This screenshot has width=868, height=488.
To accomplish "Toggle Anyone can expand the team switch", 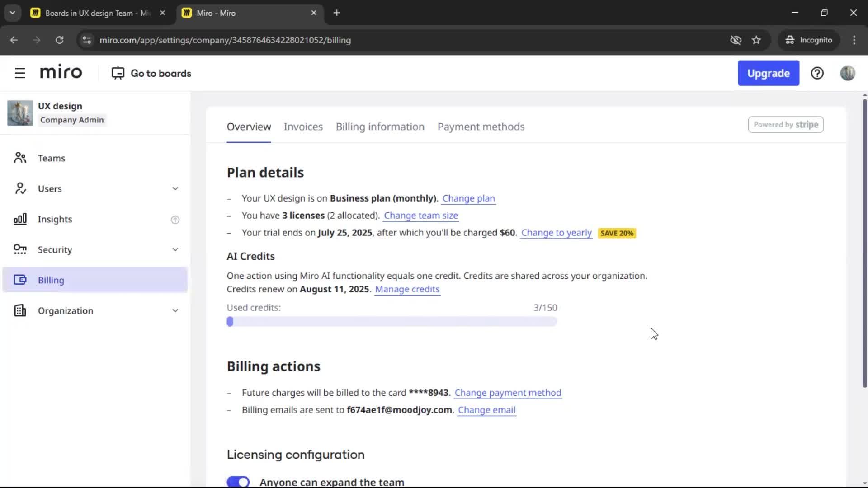I will pyautogui.click(x=238, y=482).
